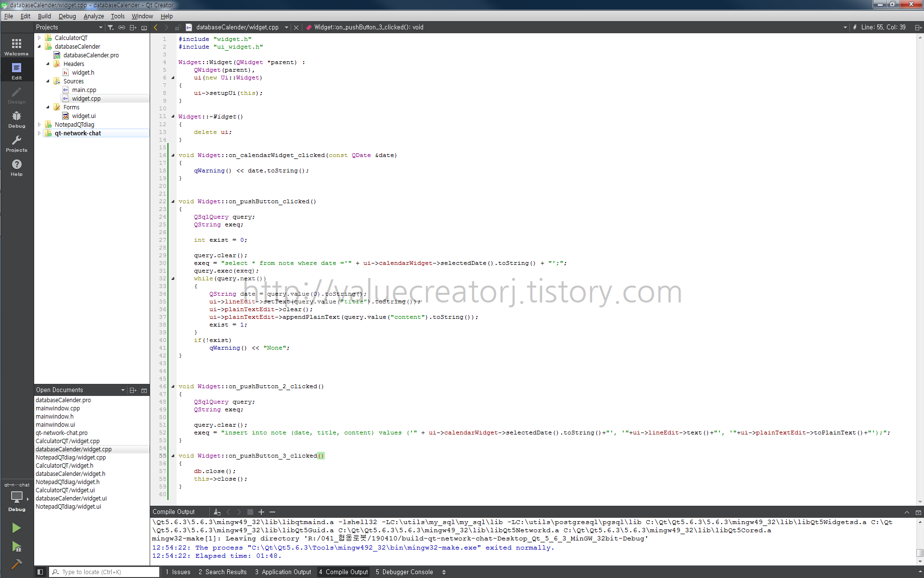Expand the CalculatorQT project tree node
This screenshot has height=578, width=924.
point(39,38)
